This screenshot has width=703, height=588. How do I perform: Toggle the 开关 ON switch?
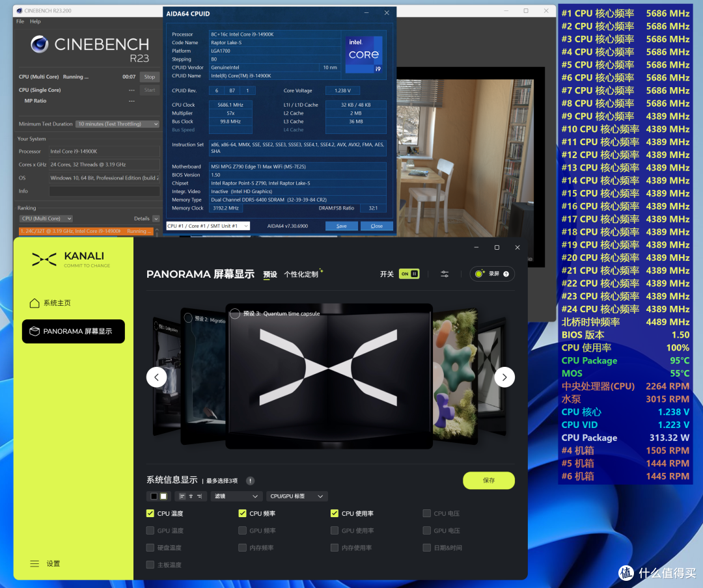[409, 274]
